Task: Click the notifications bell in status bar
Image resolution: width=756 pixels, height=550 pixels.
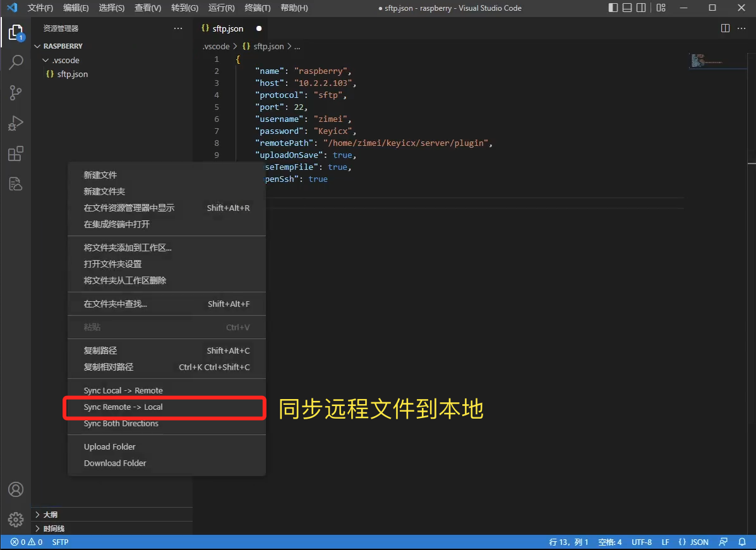Action: pyautogui.click(x=742, y=542)
